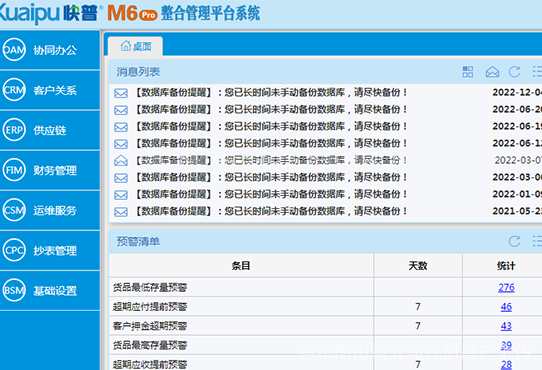Refresh the 消息列表 panel
The height and width of the screenshot is (370, 542).
pyautogui.click(x=514, y=72)
